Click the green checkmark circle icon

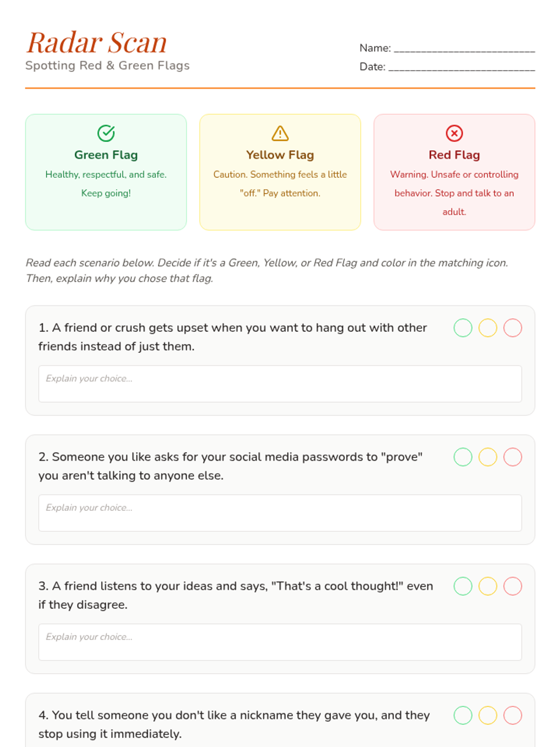[106, 133]
